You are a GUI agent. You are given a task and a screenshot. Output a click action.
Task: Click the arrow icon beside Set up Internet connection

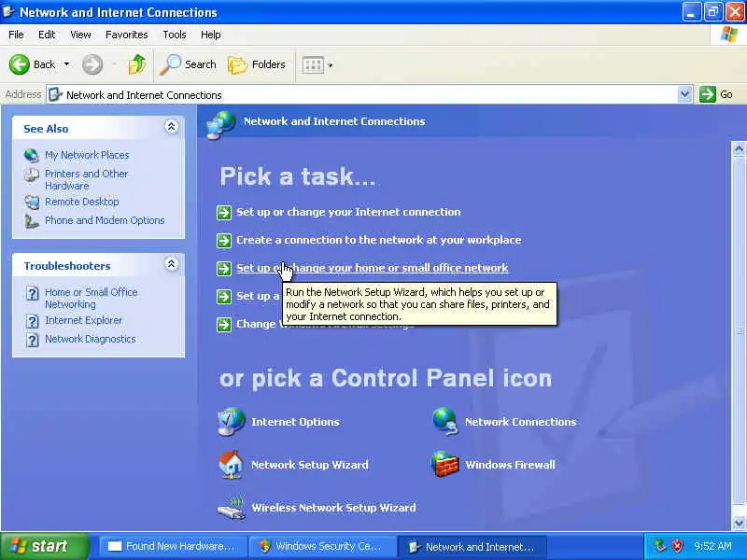coord(224,213)
